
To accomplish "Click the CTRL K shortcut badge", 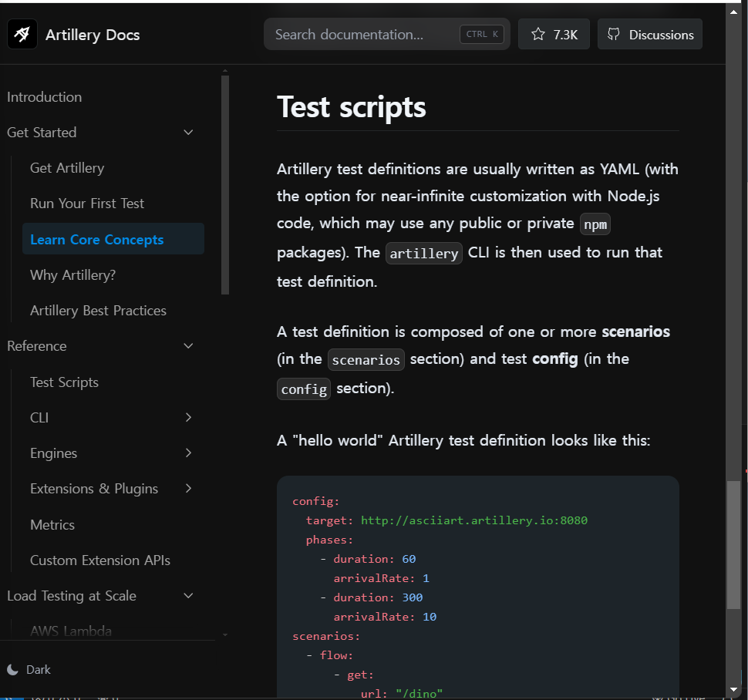I will pyautogui.click(x=482, y=35).
